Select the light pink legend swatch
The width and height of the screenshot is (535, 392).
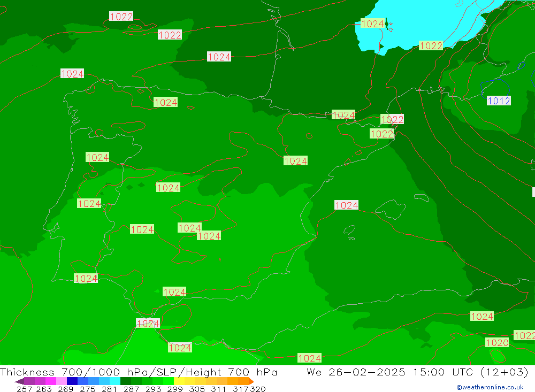click(62, 381)
